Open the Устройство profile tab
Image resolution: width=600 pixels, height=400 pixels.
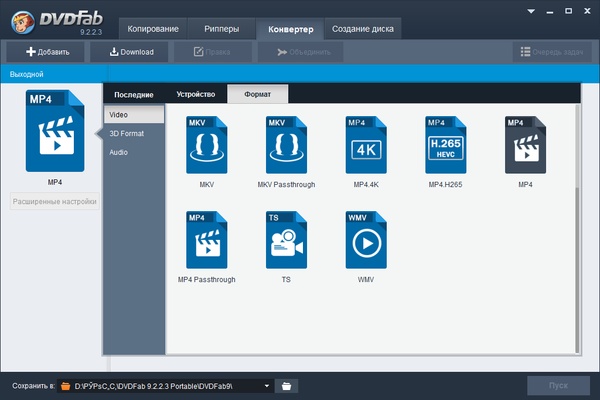(x=196, y=94)
